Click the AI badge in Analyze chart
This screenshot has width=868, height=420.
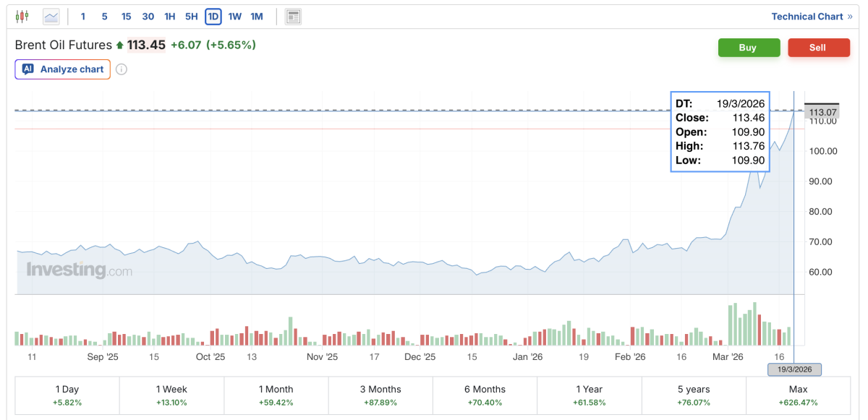click(x=28, y=69)
